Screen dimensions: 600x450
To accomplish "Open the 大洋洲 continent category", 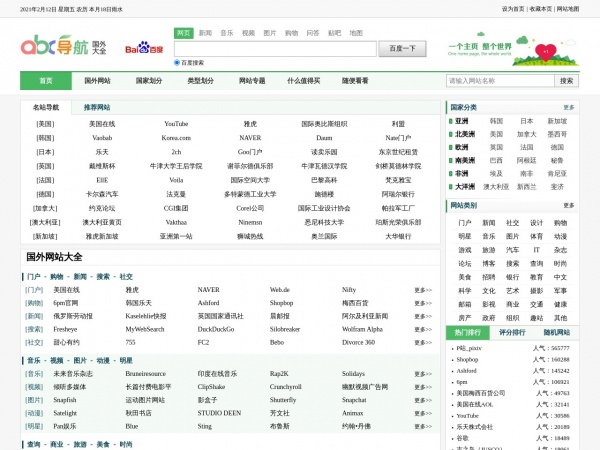I will pos(465,187).
